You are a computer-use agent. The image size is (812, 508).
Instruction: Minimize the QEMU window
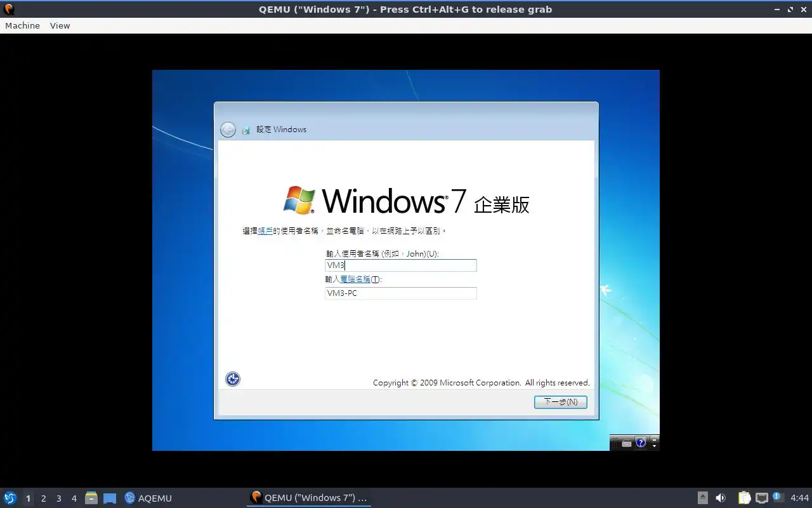click(x=778, y=10)
